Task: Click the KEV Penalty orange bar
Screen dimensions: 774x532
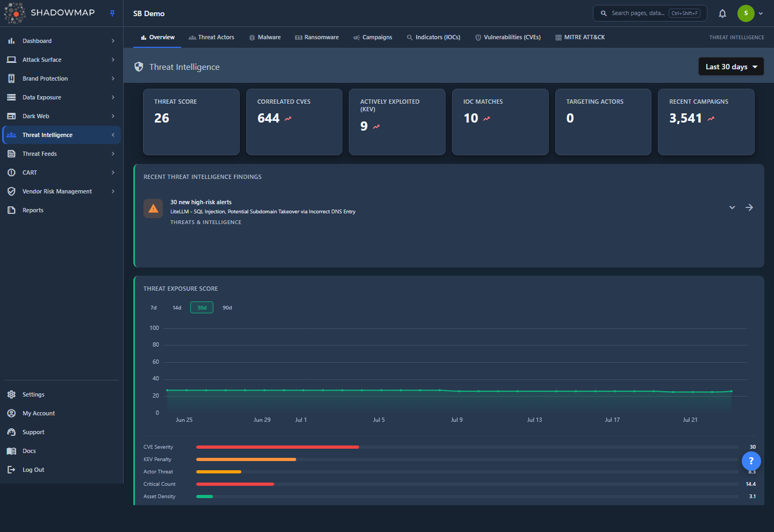Action: pyautogui.click(x=246, y=459)
